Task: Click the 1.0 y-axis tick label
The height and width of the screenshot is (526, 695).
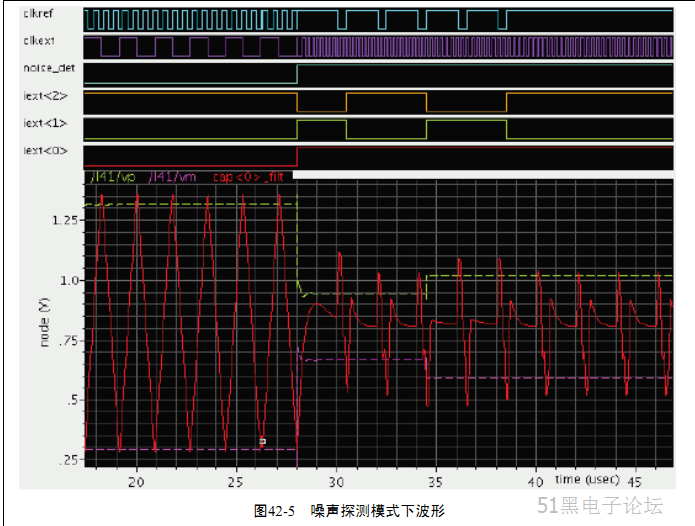Action: coord(70,281)
